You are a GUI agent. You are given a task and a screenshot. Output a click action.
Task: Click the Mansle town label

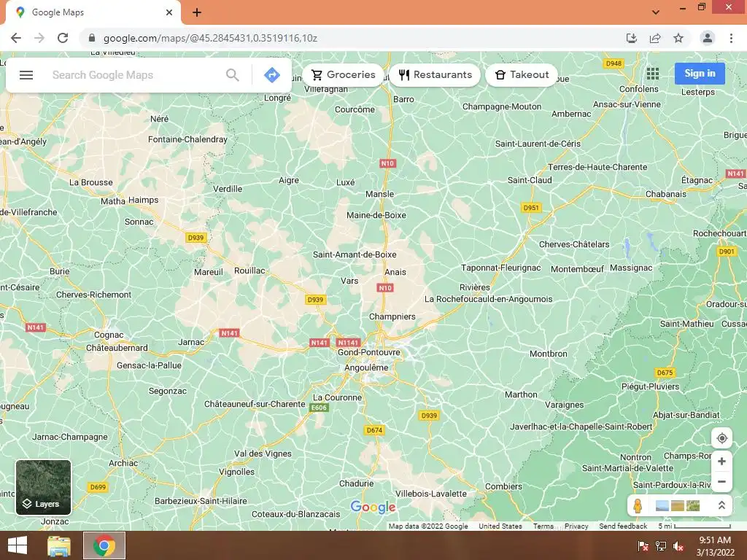tap(379, 194)
